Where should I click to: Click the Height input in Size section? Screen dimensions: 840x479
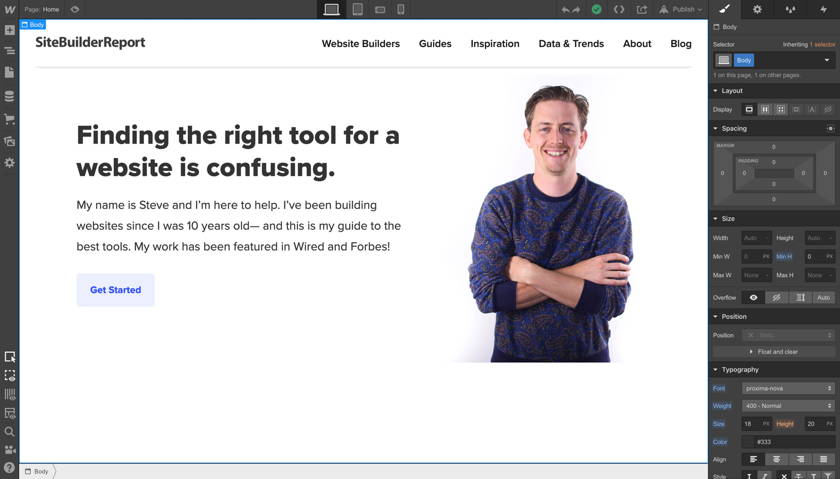point(820,237)
